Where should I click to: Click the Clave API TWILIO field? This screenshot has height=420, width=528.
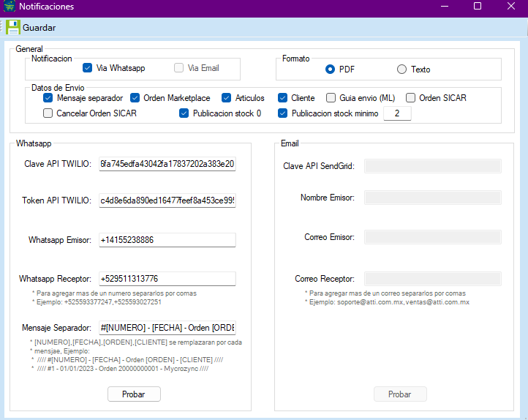coord(167,164)
